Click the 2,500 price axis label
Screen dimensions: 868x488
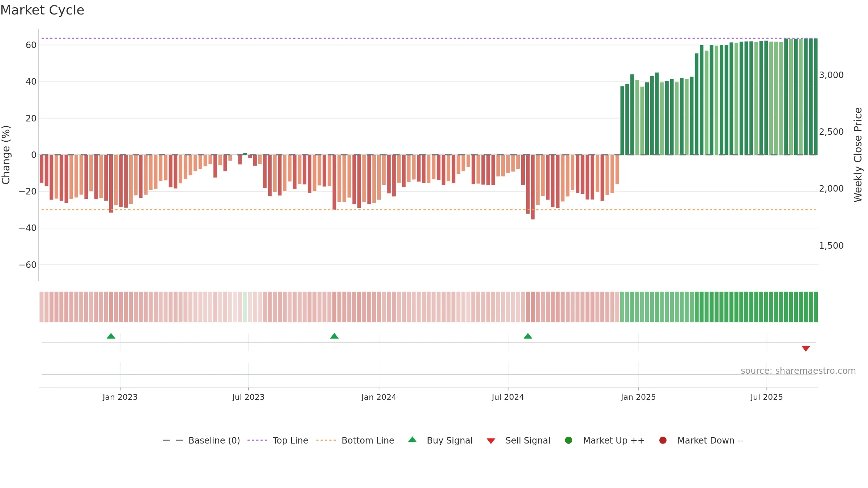coord(831,132)
